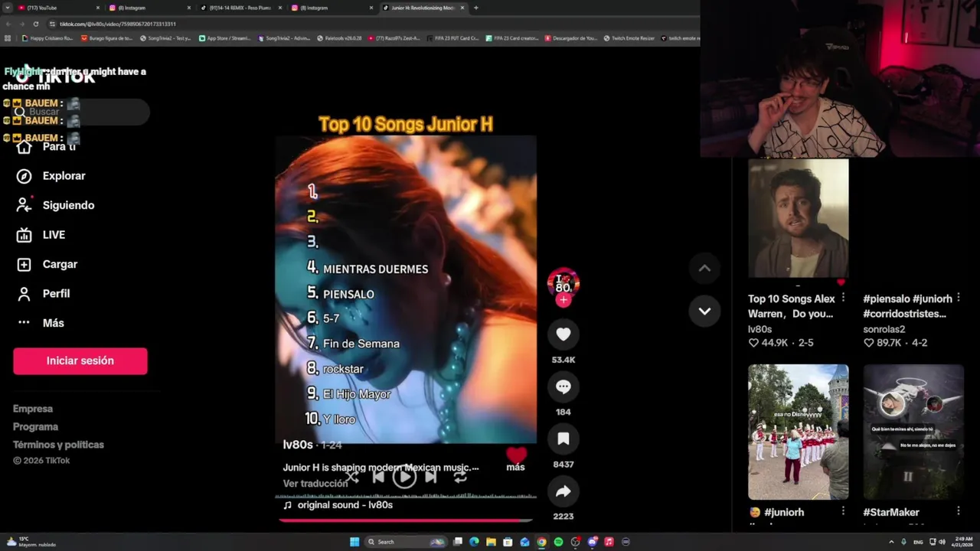980x551 pixels.
Task: Open the Explorar compass icon
Action: 24,176
